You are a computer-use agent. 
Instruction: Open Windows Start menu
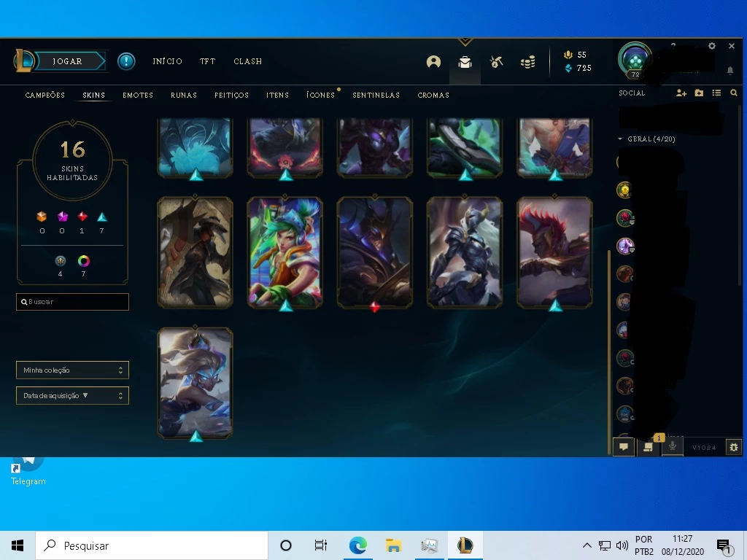pos(18,545)
